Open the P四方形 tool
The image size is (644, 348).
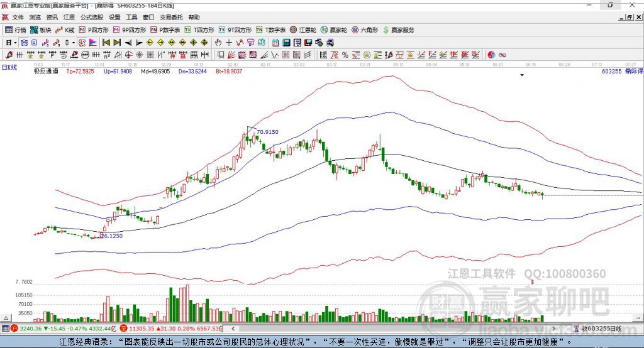[94, 30]
